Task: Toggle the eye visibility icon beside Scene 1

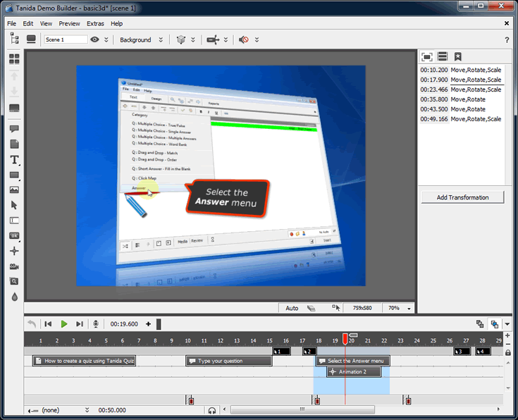Action: (95, 39)
